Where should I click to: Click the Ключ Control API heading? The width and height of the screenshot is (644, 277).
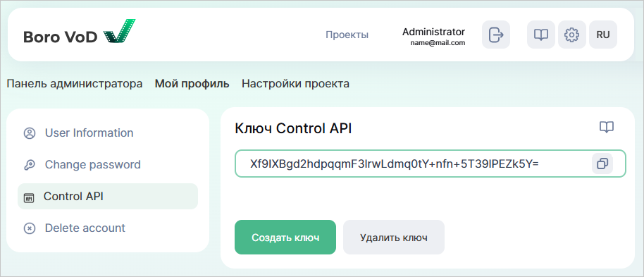coord(293,129)
